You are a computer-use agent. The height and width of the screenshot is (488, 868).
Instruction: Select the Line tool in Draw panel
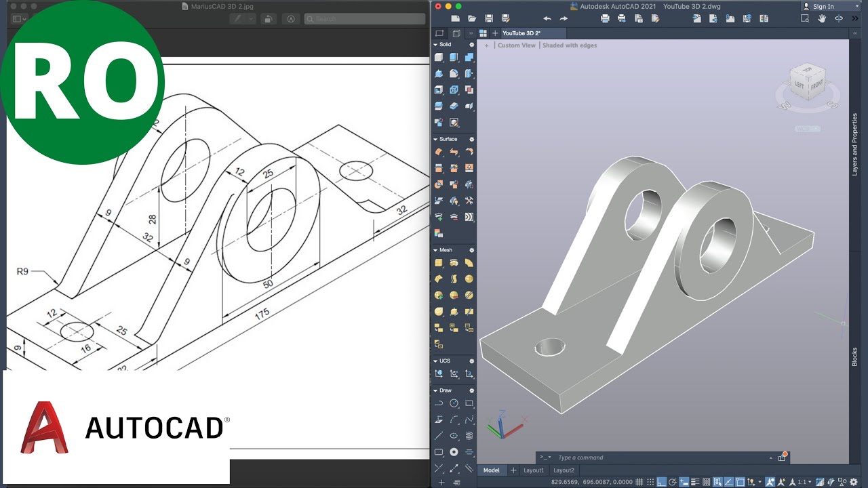439,436
